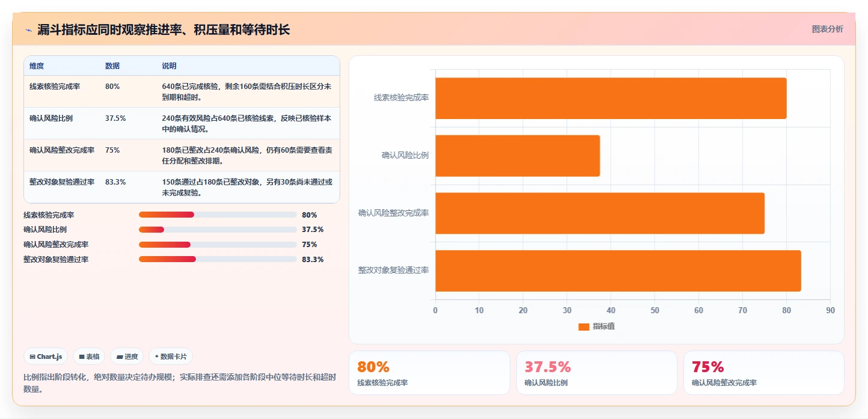Click the 指标值 legend label
Image resolution: width=868 pixels, height=419 pixels.
tap(604, 326)
